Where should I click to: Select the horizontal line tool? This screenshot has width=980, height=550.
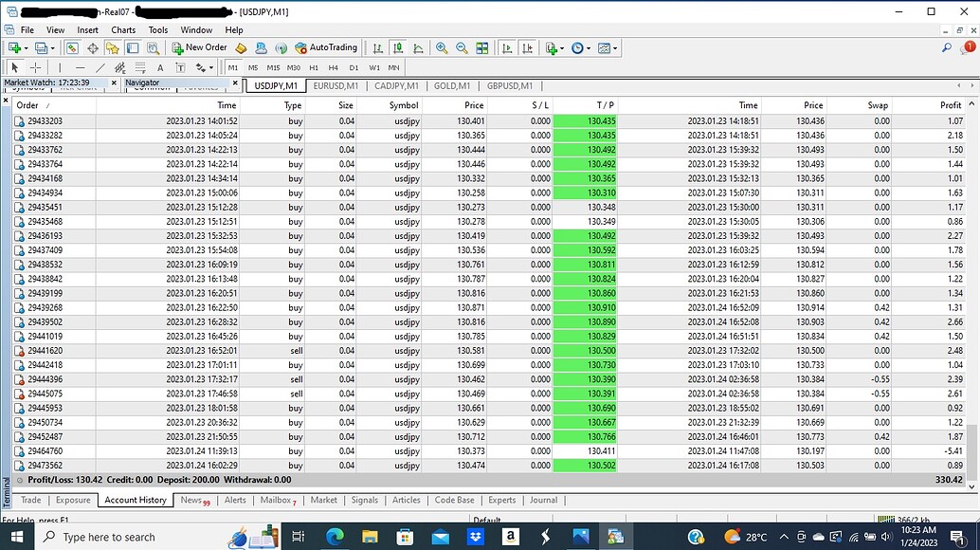click(80, 67)
